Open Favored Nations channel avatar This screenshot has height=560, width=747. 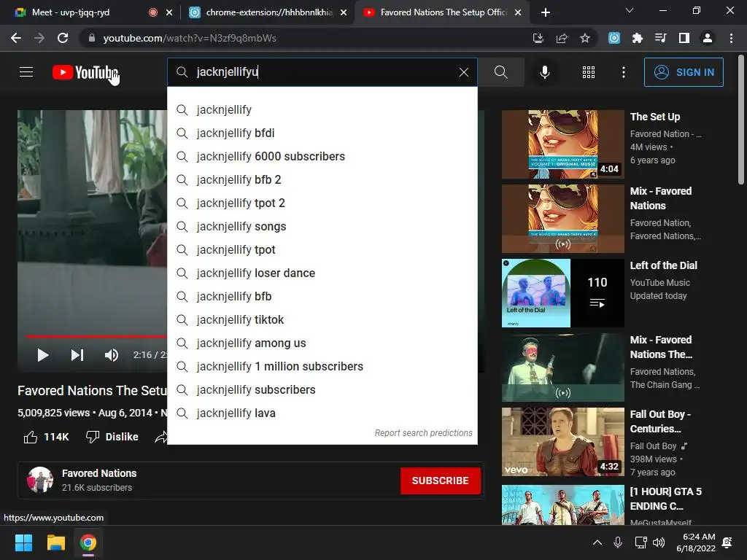point(40,480)
